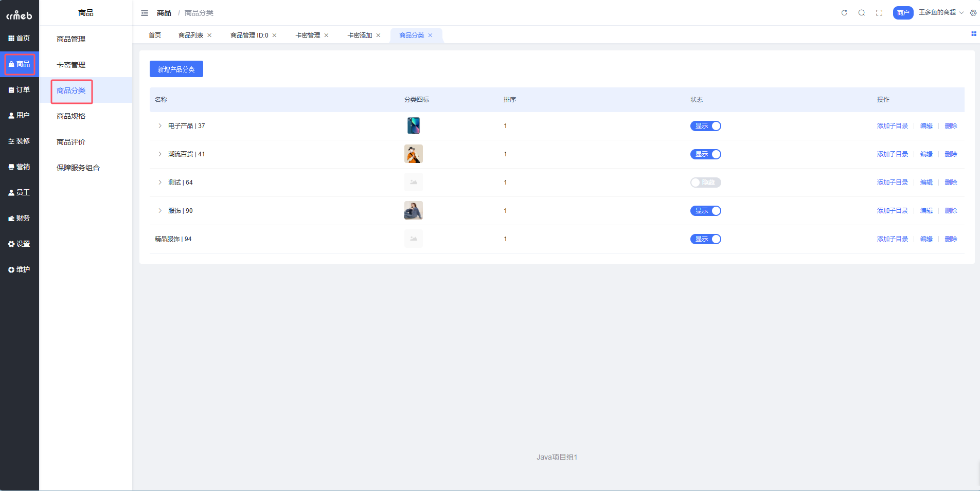Switch to the 商品列表 tab
The height and width of the screenshot is (491, 980).
191,35
